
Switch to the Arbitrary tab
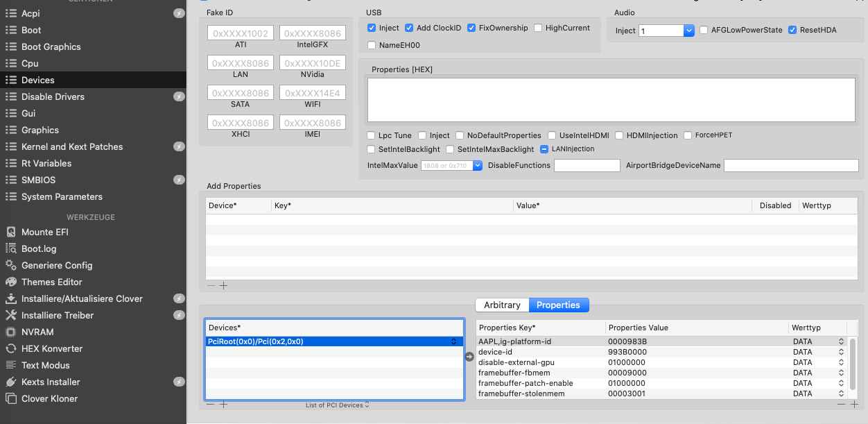(x=502, y=305)
